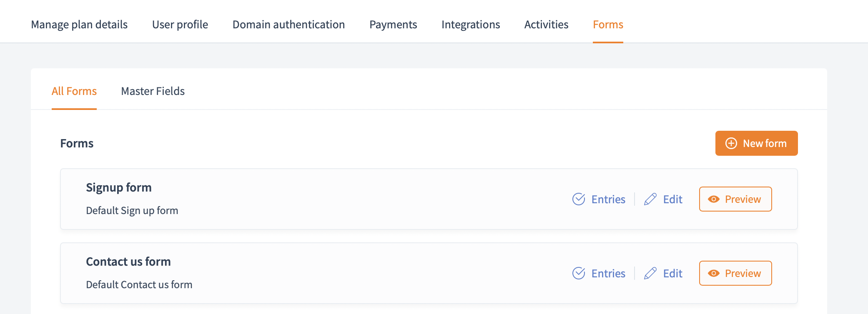The width and height of the screenshot is (868, 314).
Task: Open Entries for Contact us form
Action: coord(608,274)
